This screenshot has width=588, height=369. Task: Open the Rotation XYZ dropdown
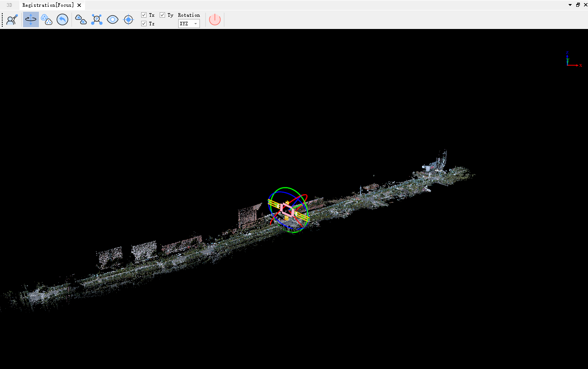click(x=189, y=24)
